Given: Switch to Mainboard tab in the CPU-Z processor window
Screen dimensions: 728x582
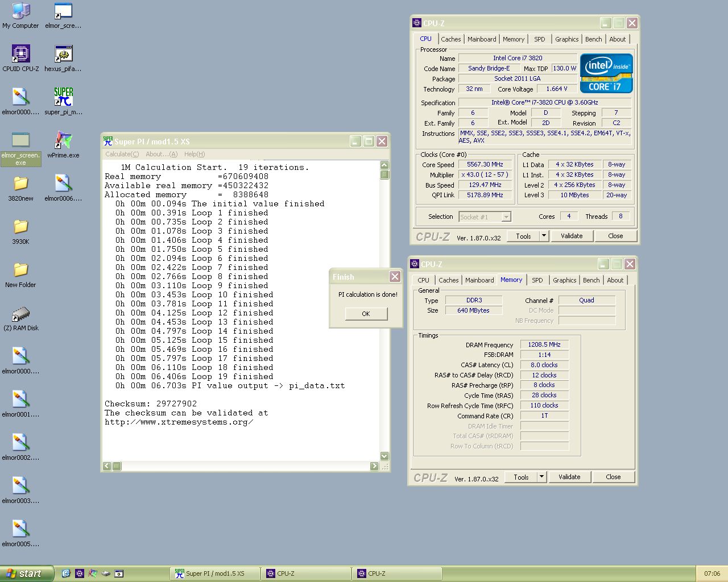Looking at the screenshot, I should [x=482, y=39].
